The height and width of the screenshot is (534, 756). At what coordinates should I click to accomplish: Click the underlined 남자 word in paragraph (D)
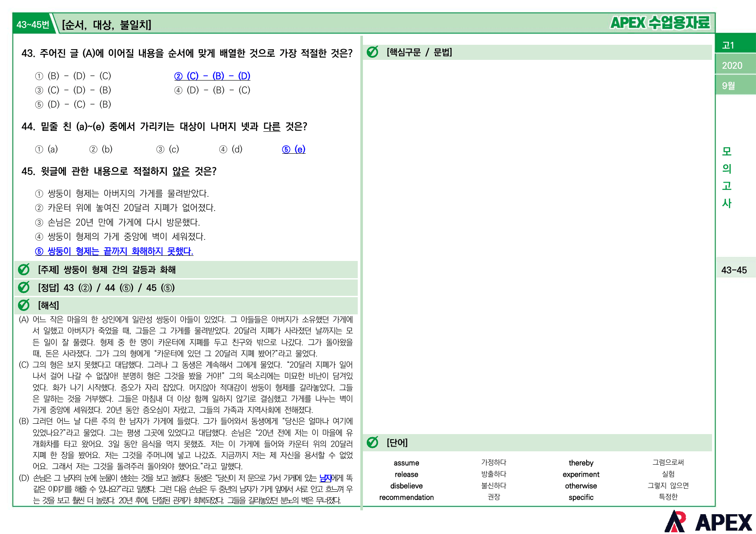coord(325,478)
